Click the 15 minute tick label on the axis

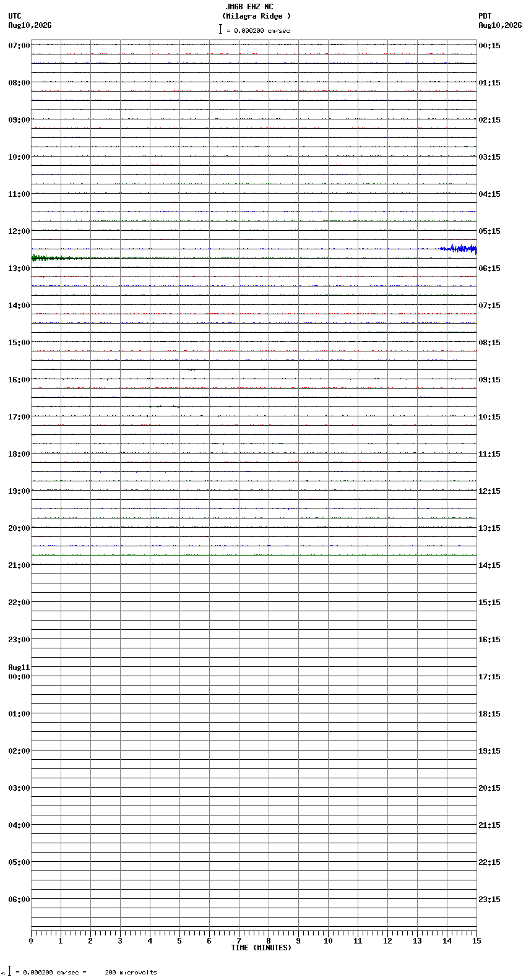(476, 941)
